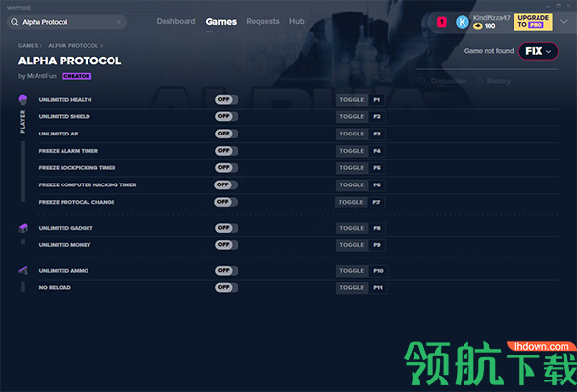Click the GAMES breadcrumb link
This screenshot has height=392, width=577.
pos(28,45)
